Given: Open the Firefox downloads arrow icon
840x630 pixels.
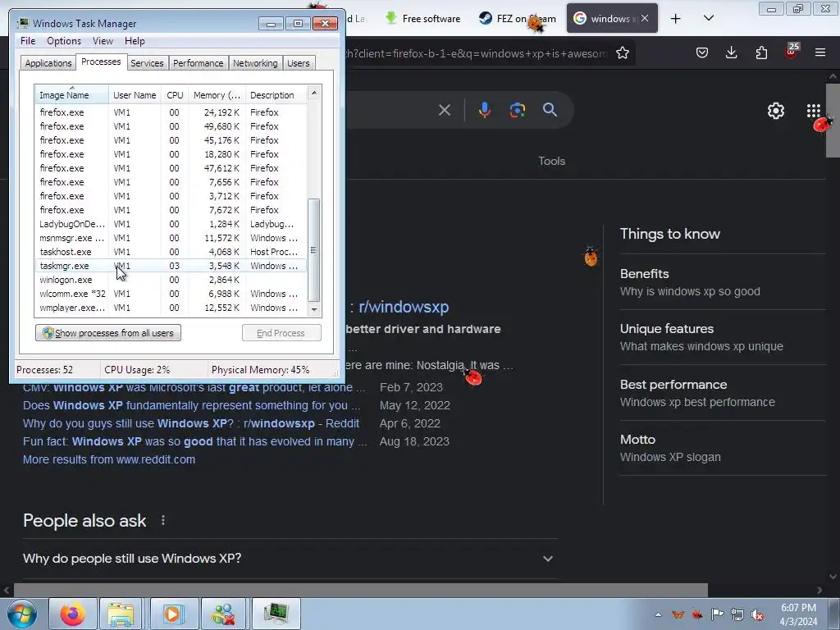Looking at the screenshot, I should coord(731,52).
